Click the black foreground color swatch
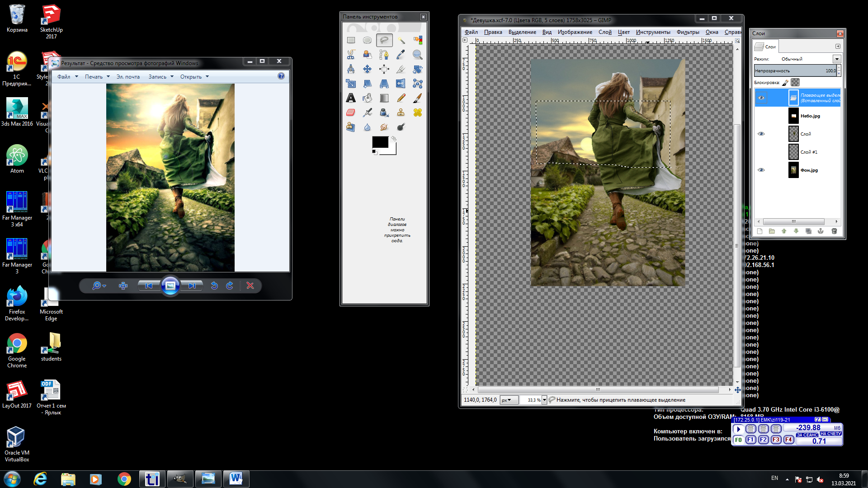 point(380,142)
